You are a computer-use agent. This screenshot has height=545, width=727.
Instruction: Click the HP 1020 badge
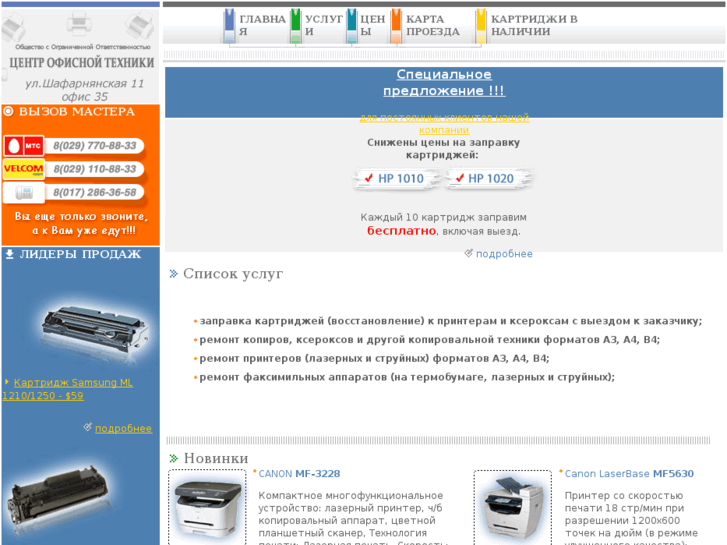click(487, 179)
